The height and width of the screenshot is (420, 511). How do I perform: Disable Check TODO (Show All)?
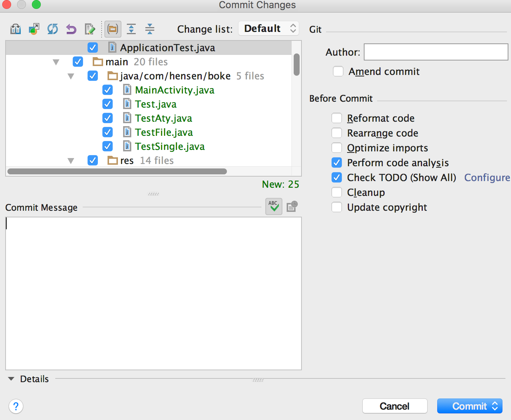[x=337, y=177]
